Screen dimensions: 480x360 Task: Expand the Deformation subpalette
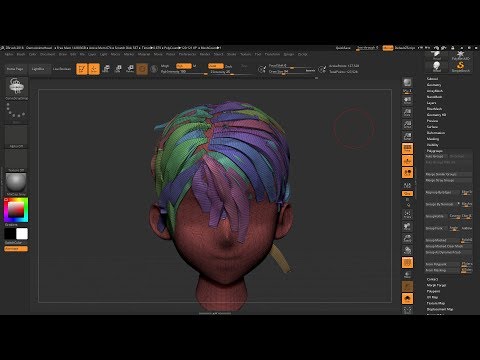tap(436, 133)
